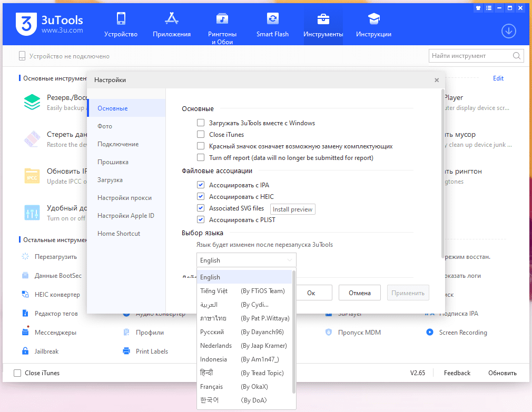Click the Пропуск MDM shield icon
532x412 pixels.
(x=329, y=333)
